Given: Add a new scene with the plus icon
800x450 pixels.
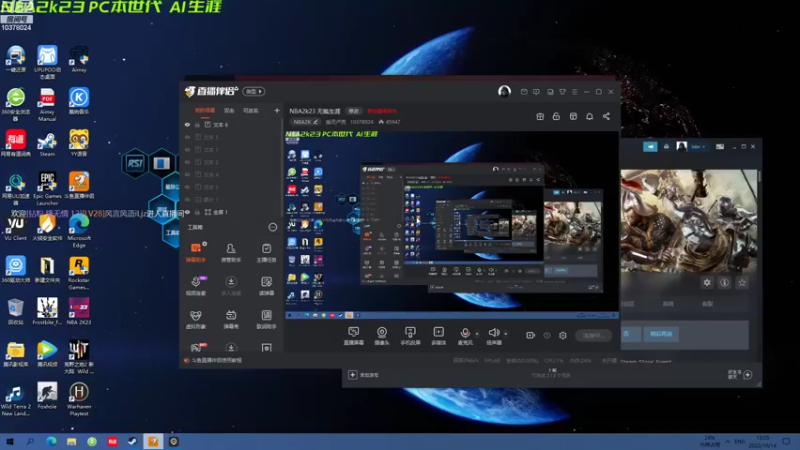Looking at the screenshot, I should pos(277,110).
